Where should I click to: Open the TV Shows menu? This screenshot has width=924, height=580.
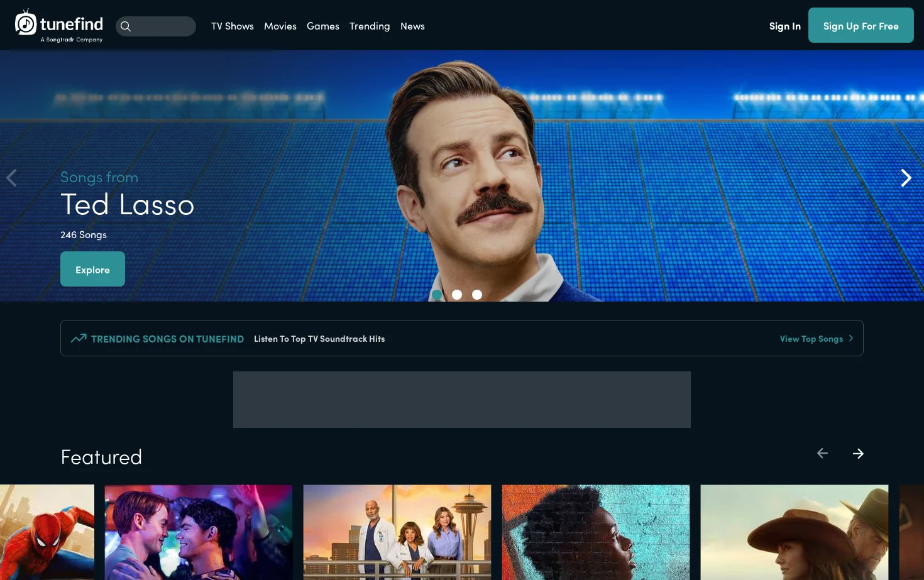233,26
